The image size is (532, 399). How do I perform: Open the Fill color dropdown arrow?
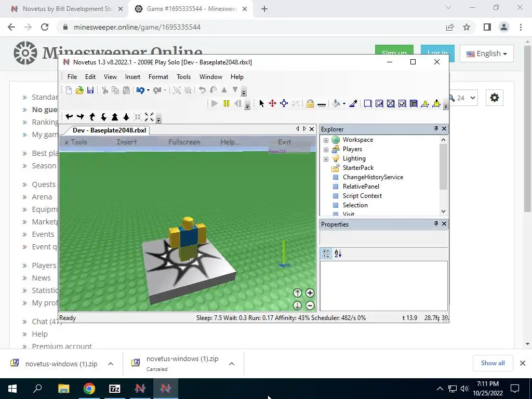(344, 103)
